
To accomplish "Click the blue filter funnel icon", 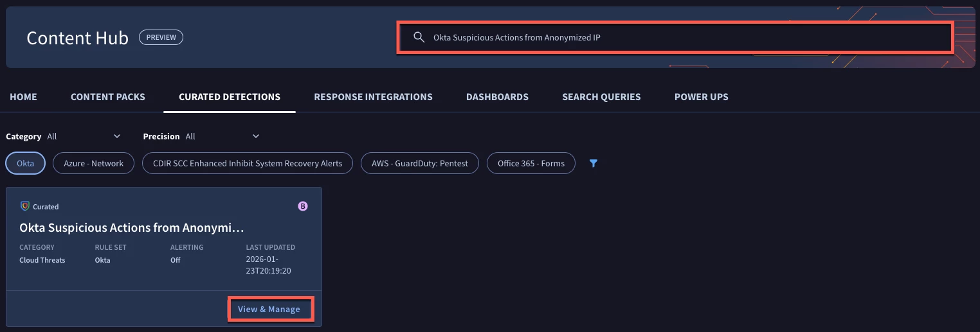I will (594, 163).
